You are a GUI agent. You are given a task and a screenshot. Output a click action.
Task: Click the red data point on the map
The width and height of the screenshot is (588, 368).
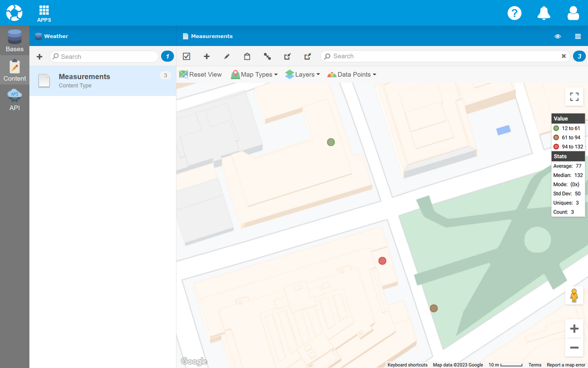pyautogui.click(x=382, y=261)
